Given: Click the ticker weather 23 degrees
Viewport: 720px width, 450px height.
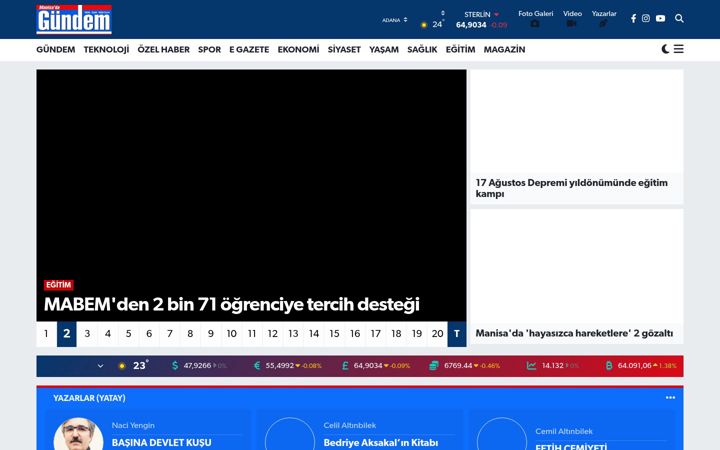Looking at the screenshot, I should coord(133,366).
